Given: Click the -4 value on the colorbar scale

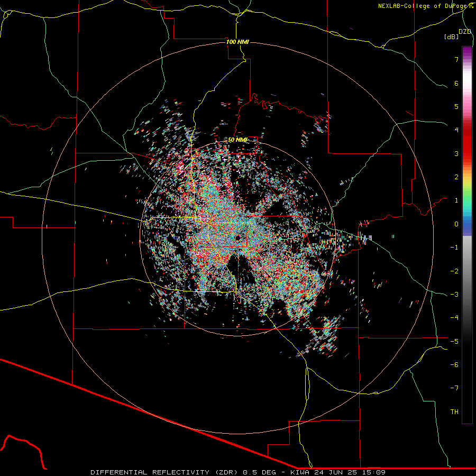Looking at the screenshot, I should [x=454, y=317].
